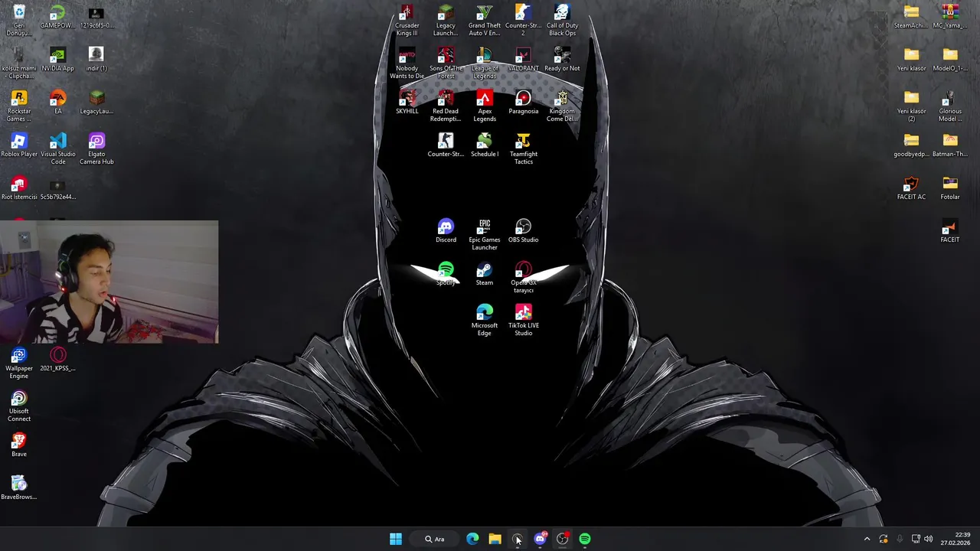Select the Grand Theft Auto V icon
Screen dimensions: 980x551
[x=485, y=21]
